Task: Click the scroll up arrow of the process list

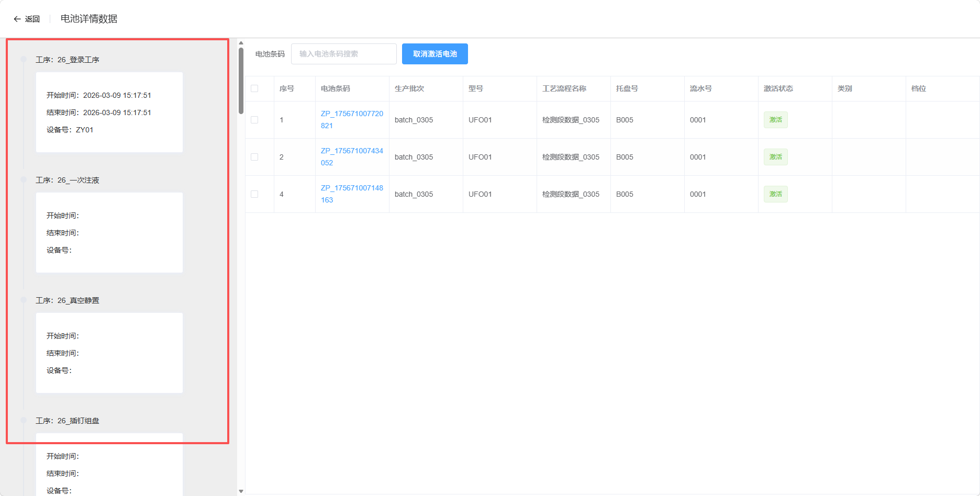Action: [x=241, y=43]
